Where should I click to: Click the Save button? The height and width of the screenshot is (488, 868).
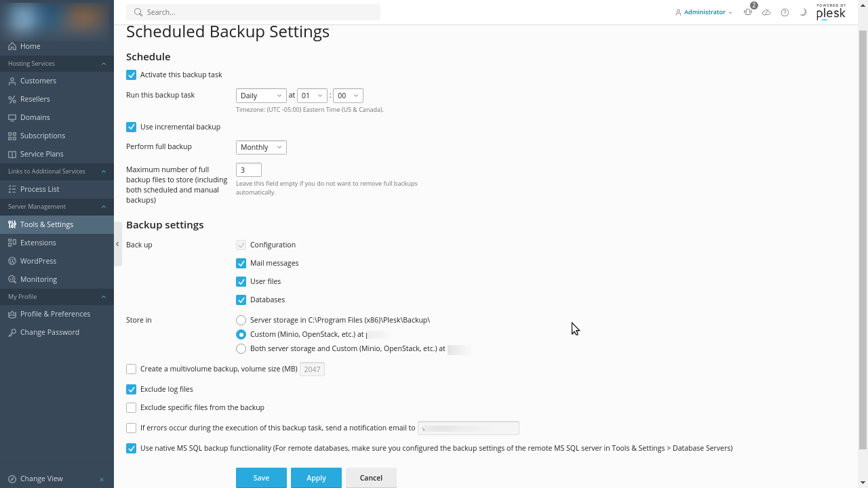point(261,478)
